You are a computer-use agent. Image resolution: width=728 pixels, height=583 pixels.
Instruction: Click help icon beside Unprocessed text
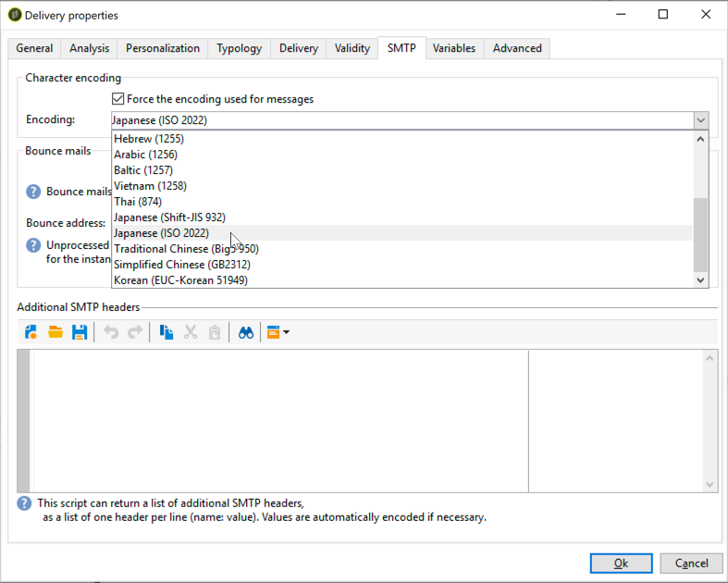point(33,245)
